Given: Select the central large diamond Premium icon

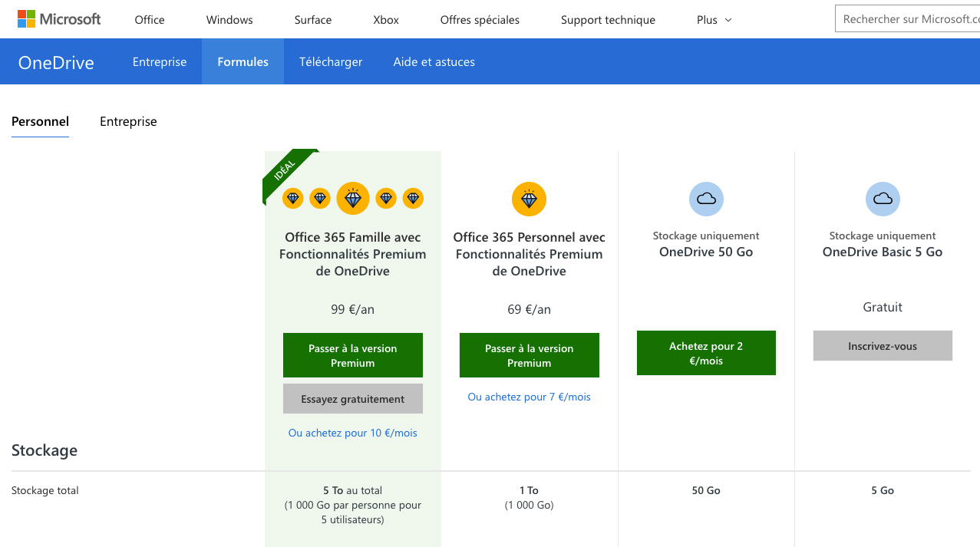Looking at the screenshot, I should pos(352,198).
